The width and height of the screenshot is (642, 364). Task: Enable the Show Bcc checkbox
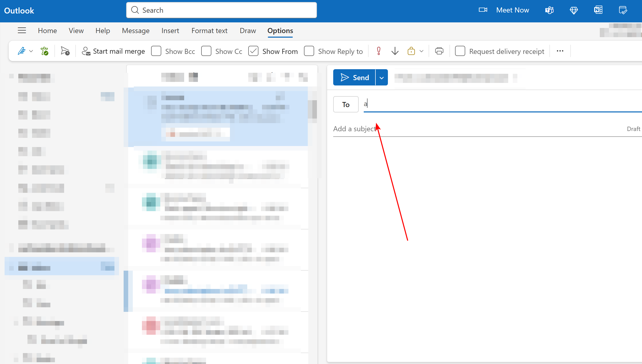pos(156,51)
